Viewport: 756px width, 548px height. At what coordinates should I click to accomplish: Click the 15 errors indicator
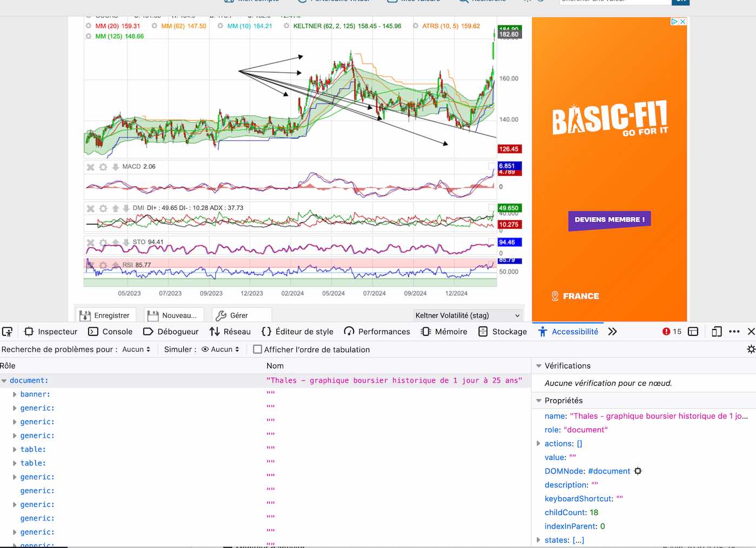click(x=672, y=332)
